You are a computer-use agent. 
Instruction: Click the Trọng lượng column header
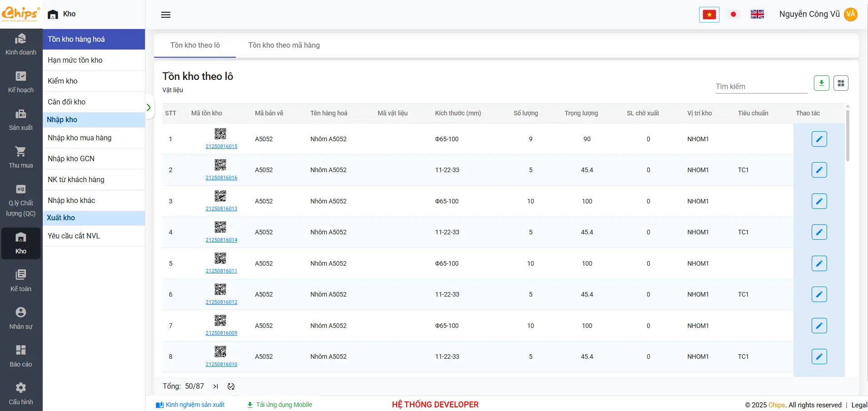pos(581,113)
